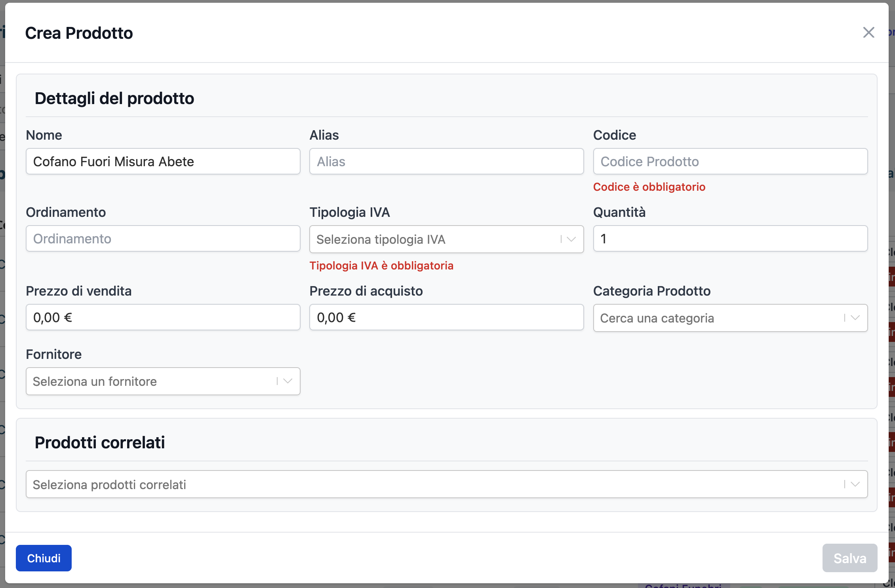Click the Tipologia IVA chevron arrow
Image resolution: width=895 pixels, height=588 pixels.
[571, 239]
